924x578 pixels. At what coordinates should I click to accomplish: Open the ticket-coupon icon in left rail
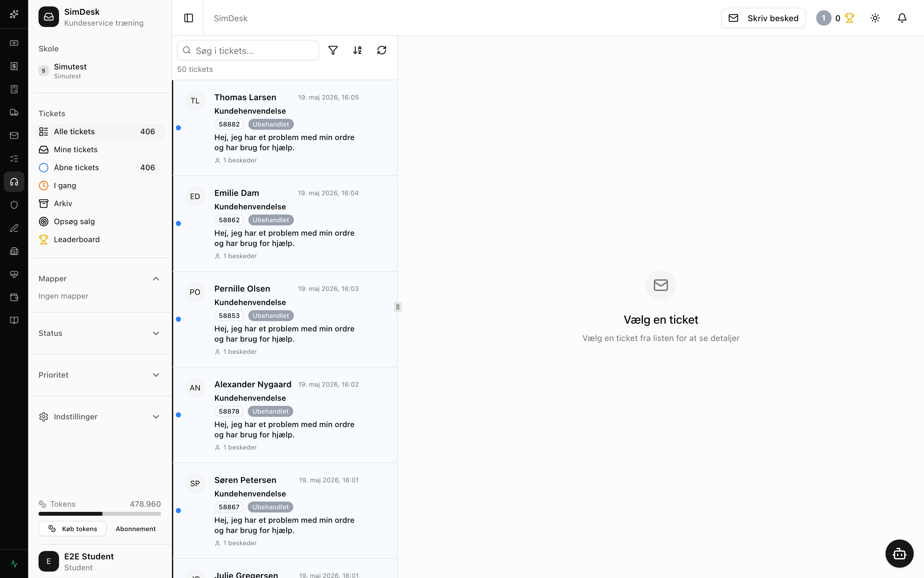coord(14,43)
